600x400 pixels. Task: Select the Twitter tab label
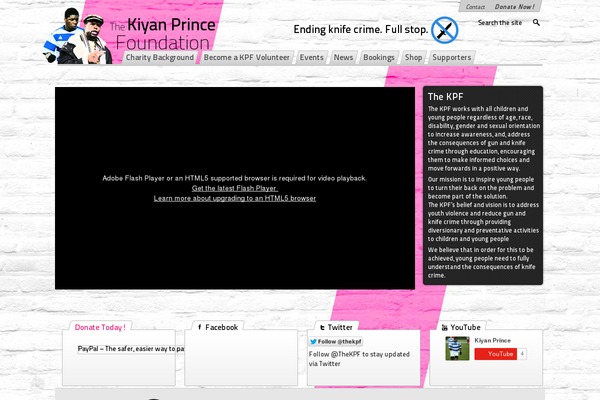(340, 327)
